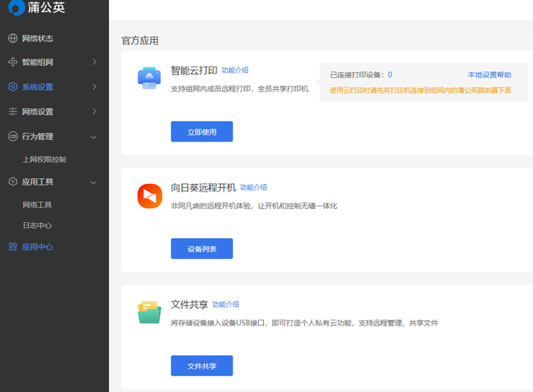Click the 应用工具 hexagon icon
533x392 pixels.
pos(12,181)
